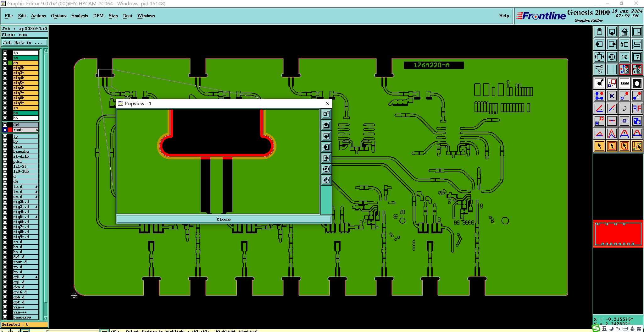Viewport: 644px width, 332px height.
Task: Toggle the checkbox for layer gko.d
Action: point(5,287)
